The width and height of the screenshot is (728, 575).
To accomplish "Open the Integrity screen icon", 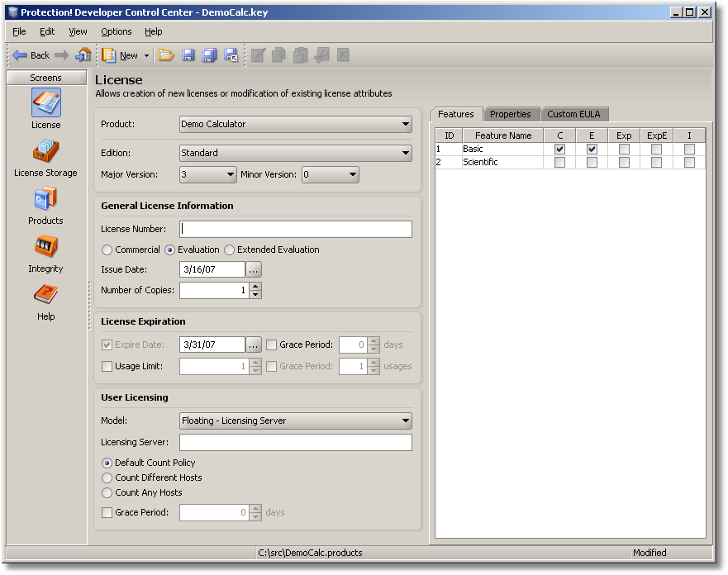I will click(x=45, y=248).
